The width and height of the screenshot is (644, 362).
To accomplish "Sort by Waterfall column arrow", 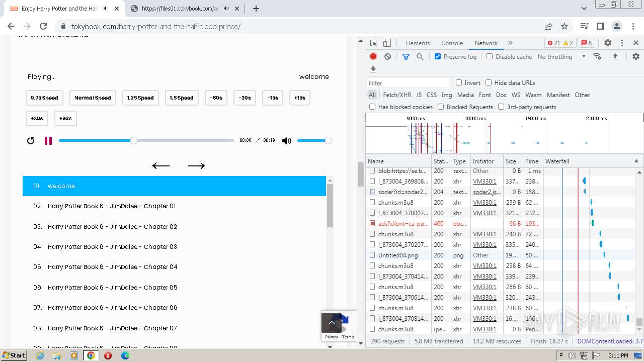I will click(x=636, y=161).
